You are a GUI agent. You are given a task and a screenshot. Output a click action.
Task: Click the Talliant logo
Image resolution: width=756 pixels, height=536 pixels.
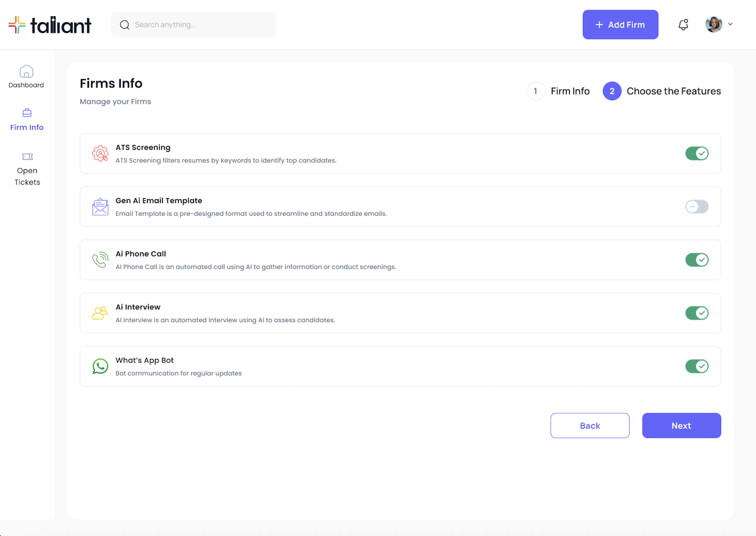[50, 25]
